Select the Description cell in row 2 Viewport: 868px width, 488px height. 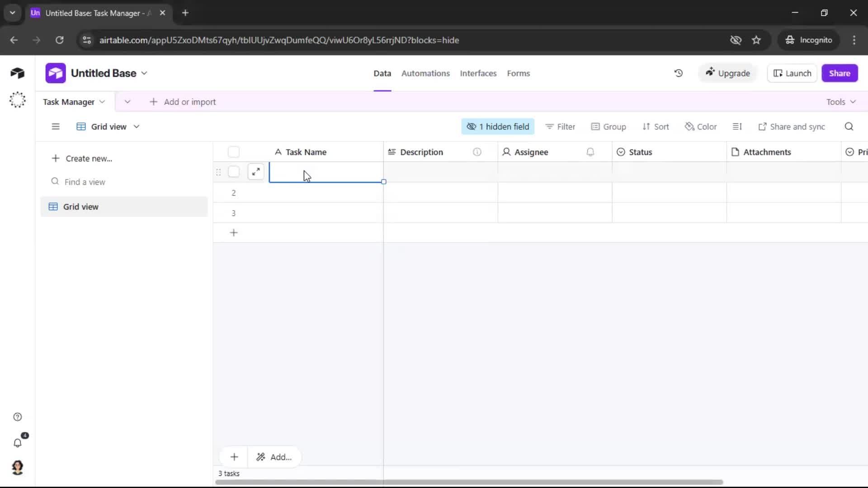pyautogui.click(x=441, y=192)
